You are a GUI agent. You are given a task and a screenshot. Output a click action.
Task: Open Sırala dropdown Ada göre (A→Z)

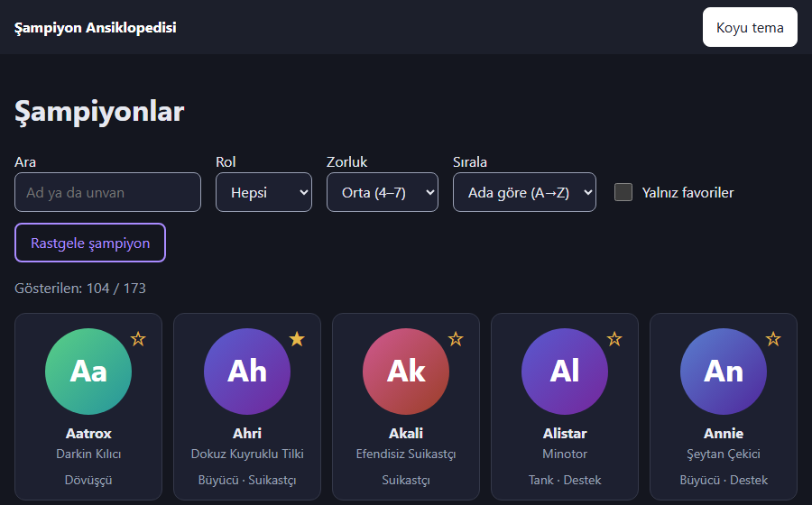point(524,192)
